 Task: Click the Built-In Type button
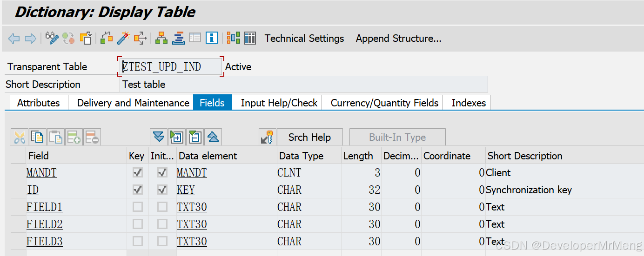[x=397, y=137]
